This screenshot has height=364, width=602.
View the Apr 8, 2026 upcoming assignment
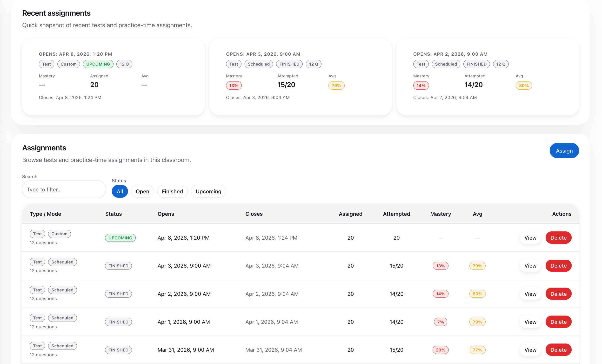coord(530,238)
